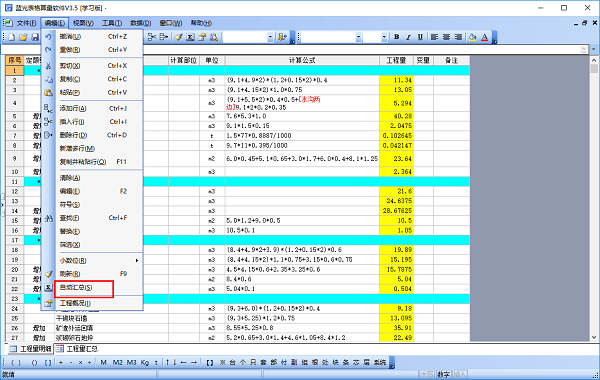The image size is (600, 380).
Task: Click the Kg unit button
Action: (x=145, y=362)
